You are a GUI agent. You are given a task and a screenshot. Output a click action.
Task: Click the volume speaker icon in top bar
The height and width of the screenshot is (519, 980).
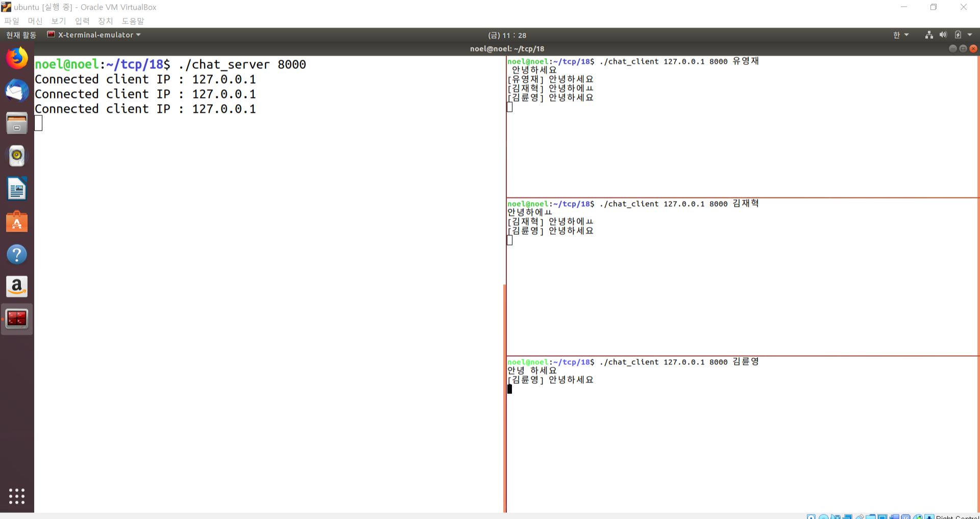click(943, 35)
